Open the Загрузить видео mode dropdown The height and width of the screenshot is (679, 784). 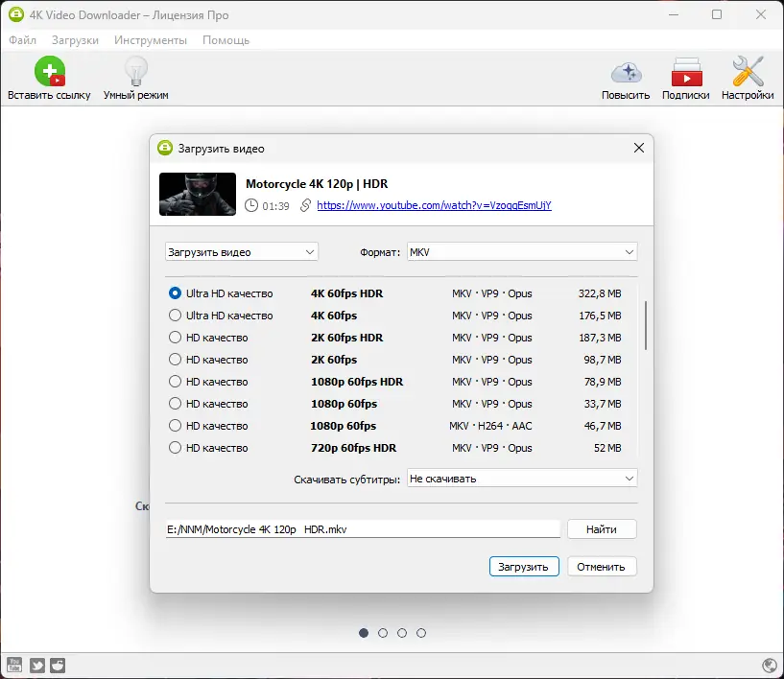(242, 252)
